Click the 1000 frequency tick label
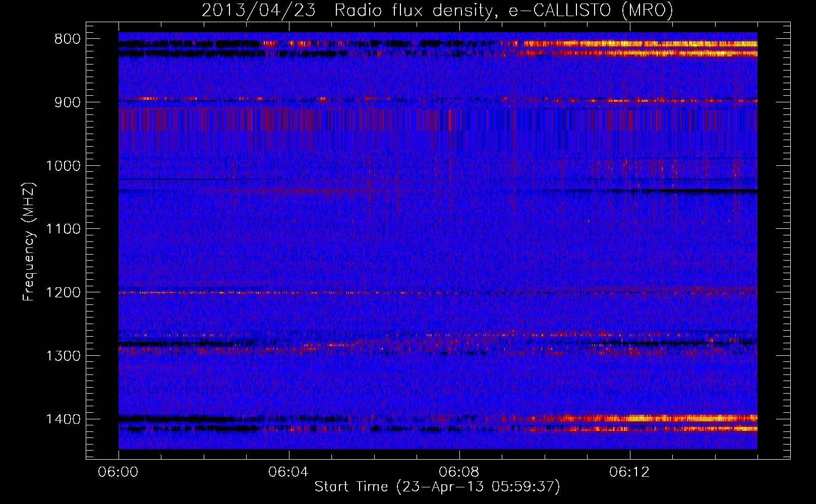The image size is (816, 504). pos(63,166)
